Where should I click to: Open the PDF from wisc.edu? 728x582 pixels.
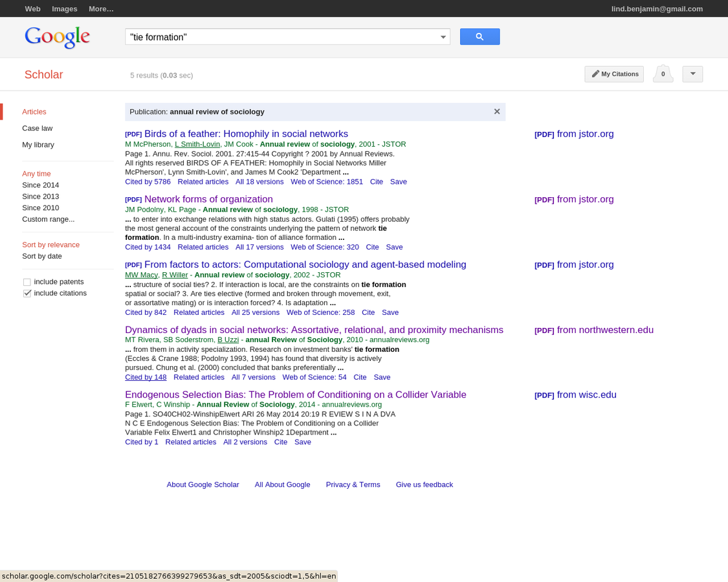(x=575, y=395)
